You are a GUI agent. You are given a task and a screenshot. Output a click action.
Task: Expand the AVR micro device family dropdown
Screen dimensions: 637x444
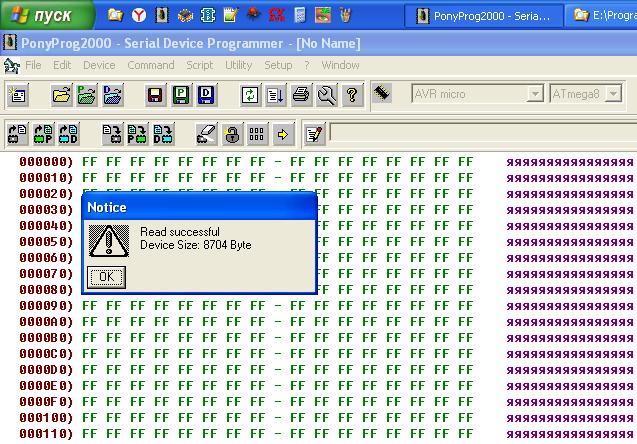click(x=535, y=94)
